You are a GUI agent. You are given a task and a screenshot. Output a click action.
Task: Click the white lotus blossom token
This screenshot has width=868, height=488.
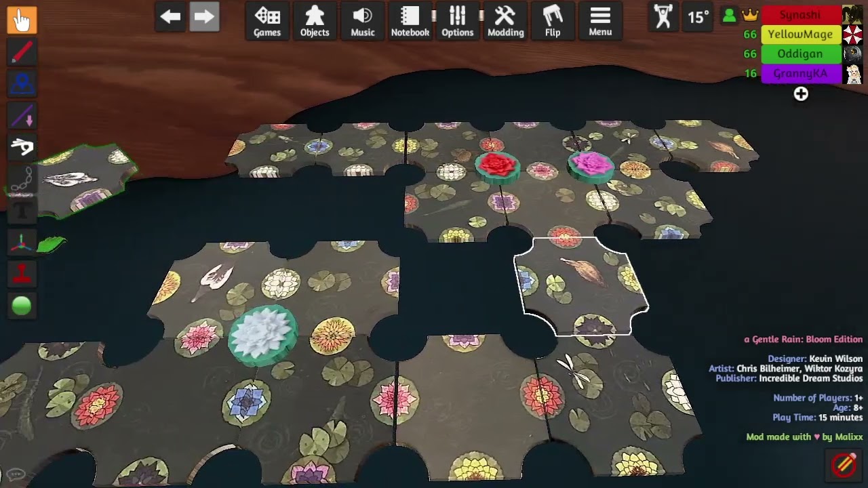262,334
